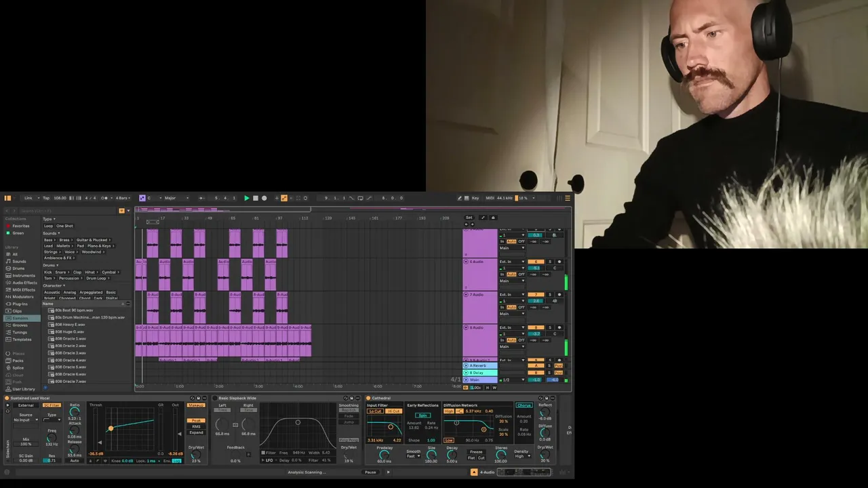
Task: Click the lock envelopes icon
Action: click(493, 218)
